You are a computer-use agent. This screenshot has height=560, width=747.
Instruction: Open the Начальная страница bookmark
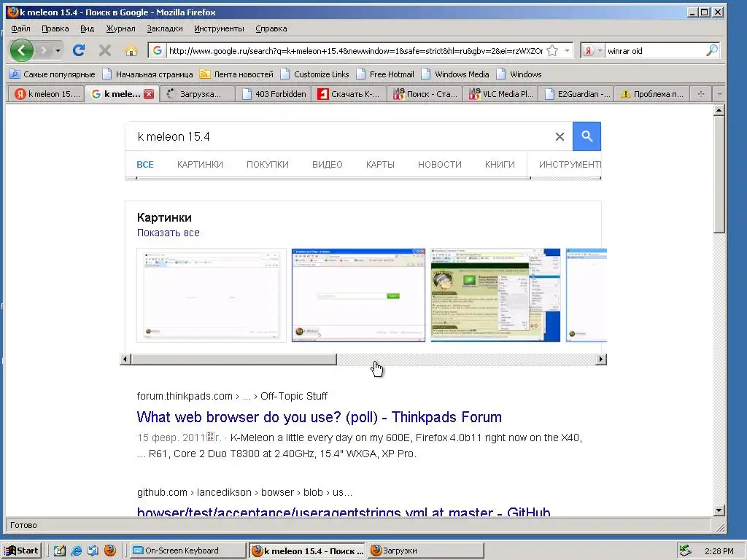pyautogui.click(x=147, y=74)
